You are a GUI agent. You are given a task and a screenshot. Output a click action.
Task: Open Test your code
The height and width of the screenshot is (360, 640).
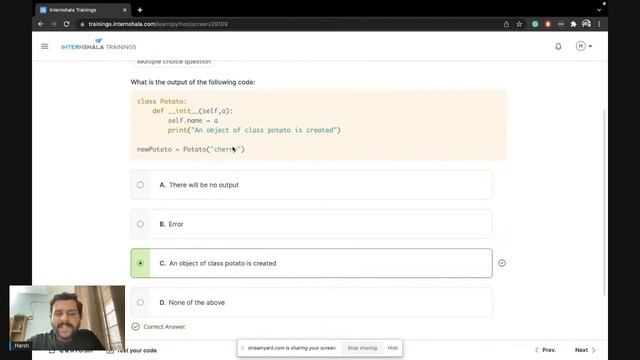(x=131, y=351)
